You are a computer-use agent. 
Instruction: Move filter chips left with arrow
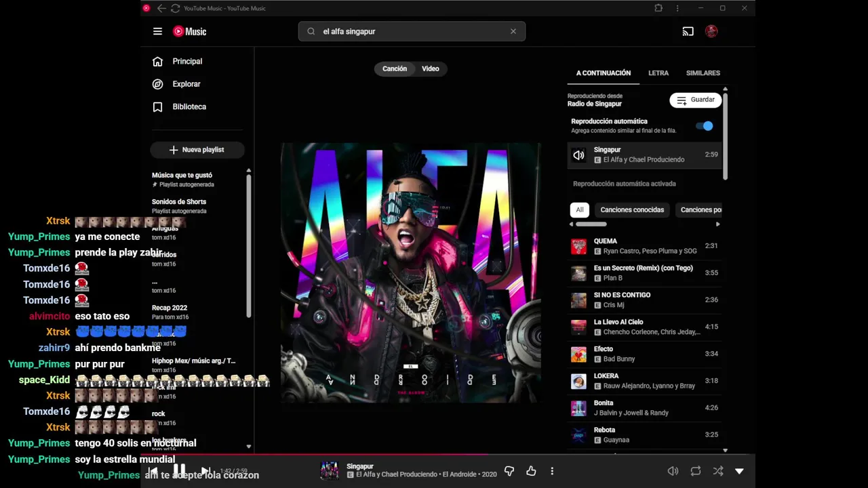[x=572, y=224]
